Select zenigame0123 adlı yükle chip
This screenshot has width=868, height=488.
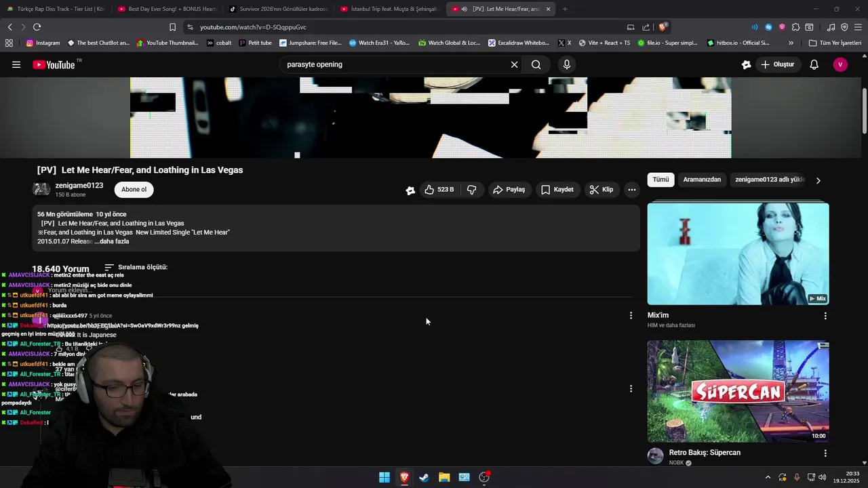(770, 180)
